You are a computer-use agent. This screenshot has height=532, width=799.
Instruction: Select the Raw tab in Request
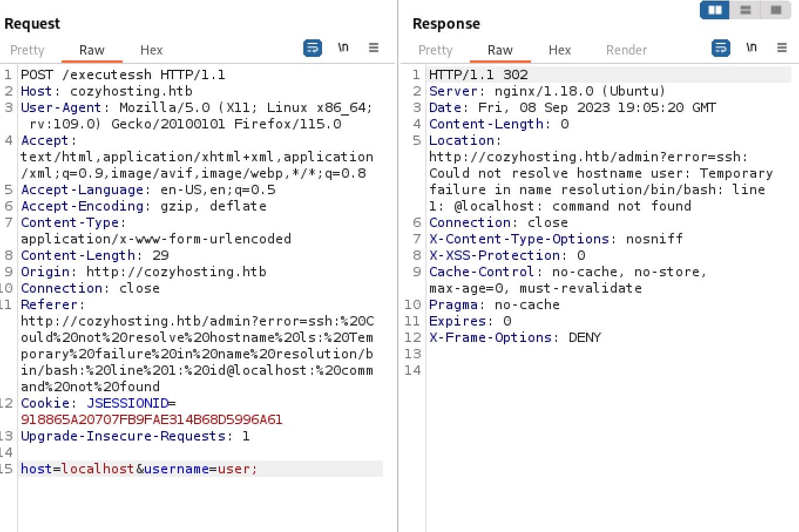(x=92, y=50)
